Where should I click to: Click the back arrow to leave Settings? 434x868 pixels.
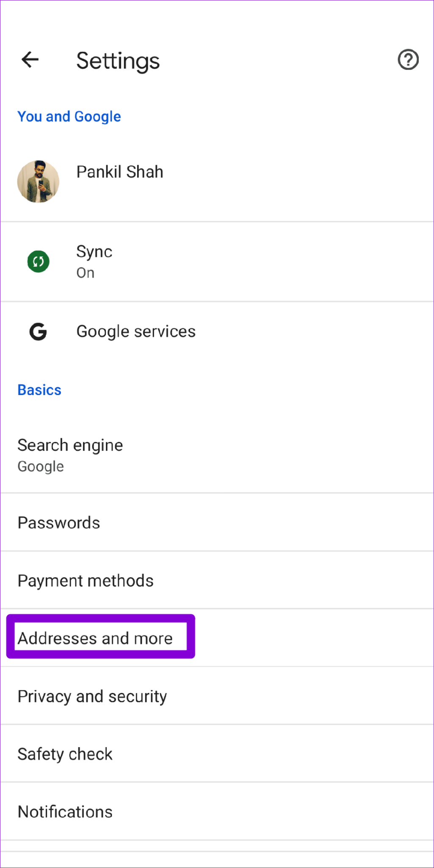click(x=30, y=60)
